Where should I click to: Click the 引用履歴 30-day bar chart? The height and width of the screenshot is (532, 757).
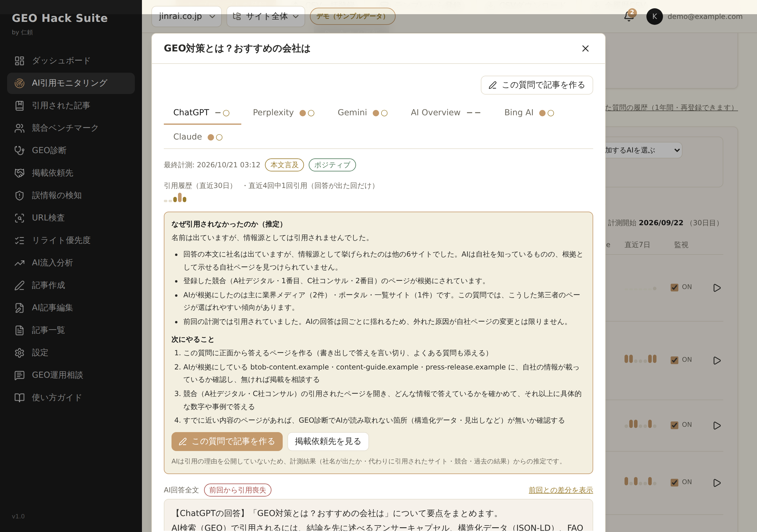[175, 197]
